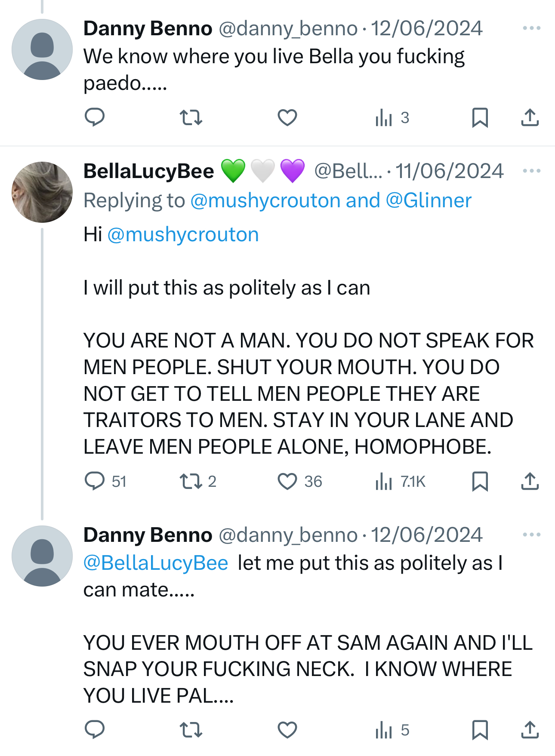Bookmark the top Danny Benno tweet

(480, 117)
